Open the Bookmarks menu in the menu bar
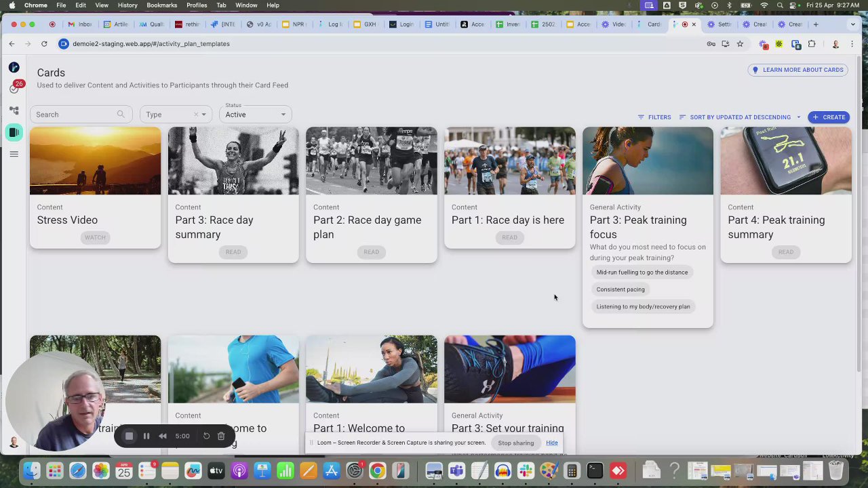This screenshot has width=868, height=488. point(161,5)
